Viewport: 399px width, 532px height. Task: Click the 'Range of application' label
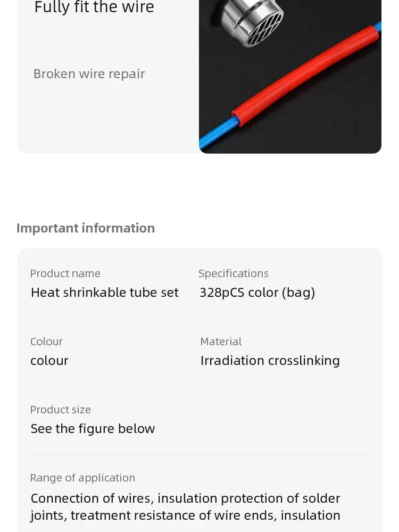pos(82,478)
